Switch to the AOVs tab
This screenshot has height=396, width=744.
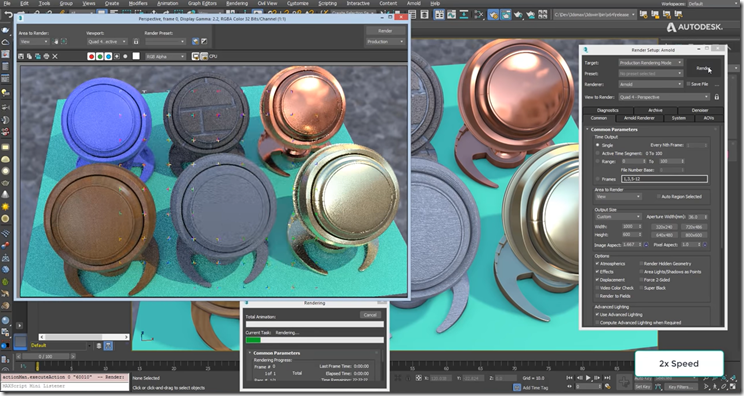[x=708, y=118]
